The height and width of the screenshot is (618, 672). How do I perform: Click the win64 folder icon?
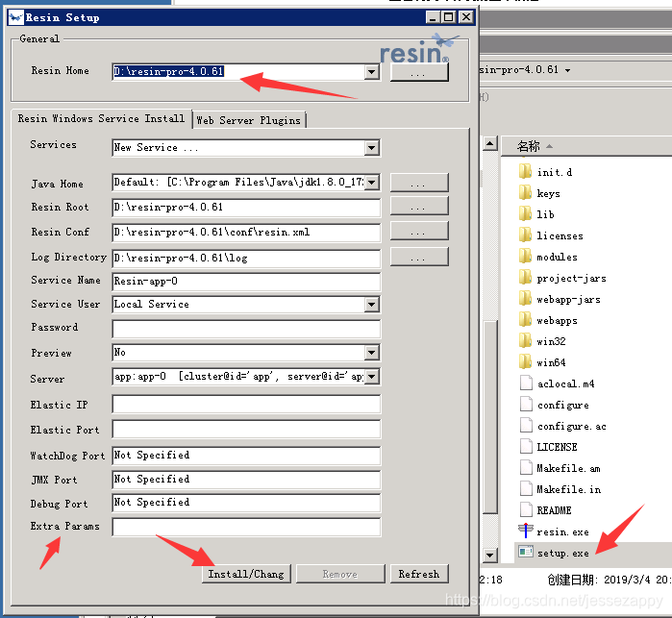[525, 362]
